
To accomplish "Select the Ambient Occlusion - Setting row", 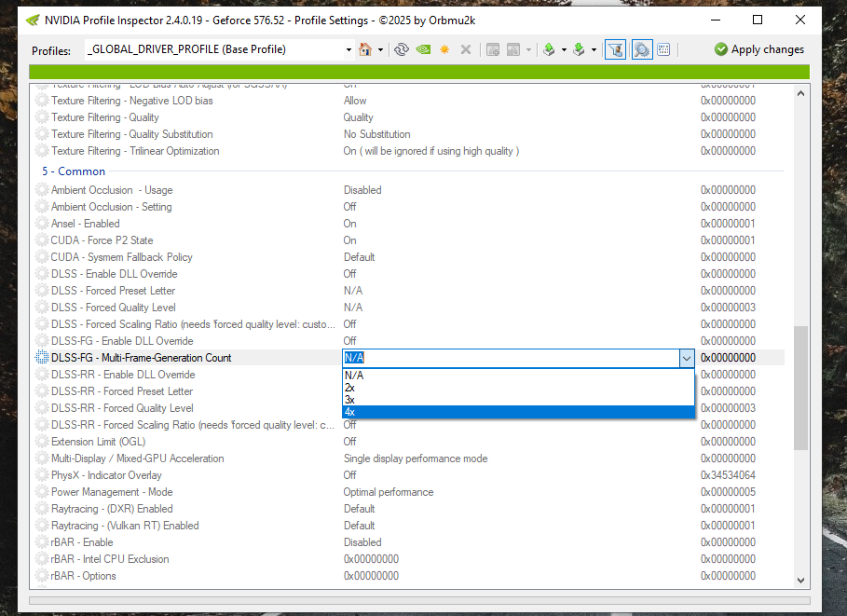I will 407,207.
